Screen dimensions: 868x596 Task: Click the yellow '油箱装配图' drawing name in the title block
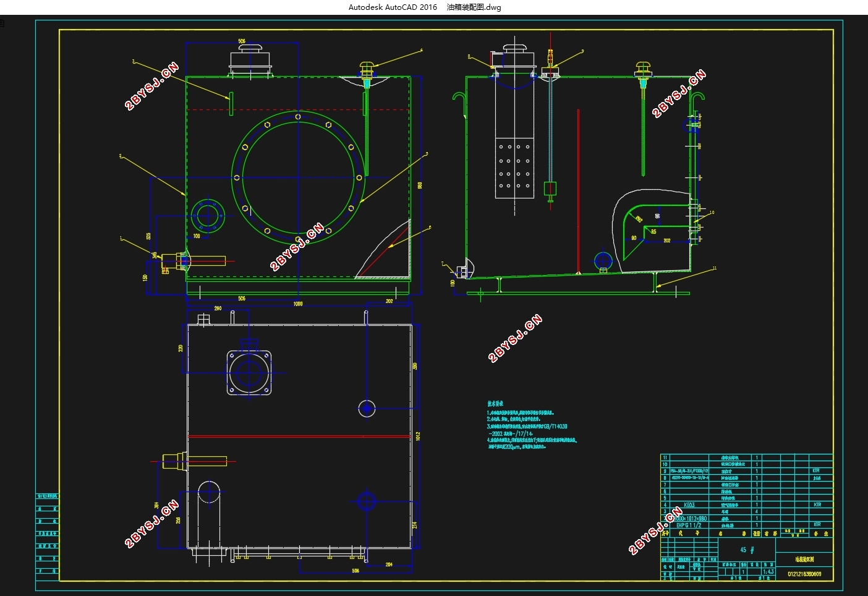click(x=804, y=559)
